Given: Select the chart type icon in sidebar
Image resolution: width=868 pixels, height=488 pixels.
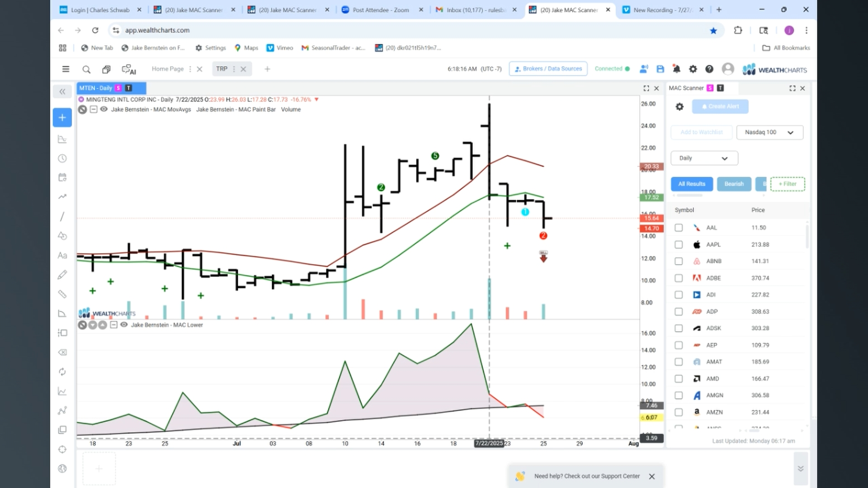Looking at the screenshot, I should tap(62, 139).
